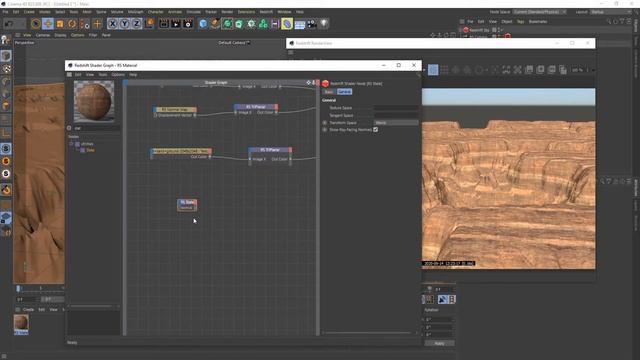Click Shader Graph navigation crosshair icon
Image resolution: width=640 pixels, height=360 pixels.
309,82
